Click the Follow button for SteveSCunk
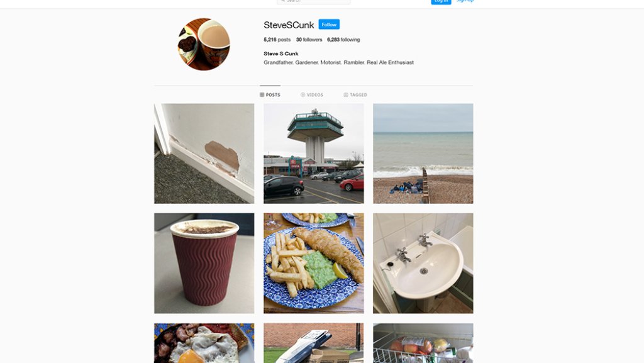This screenshot has height=363, width=644. [x=329, y=25]
